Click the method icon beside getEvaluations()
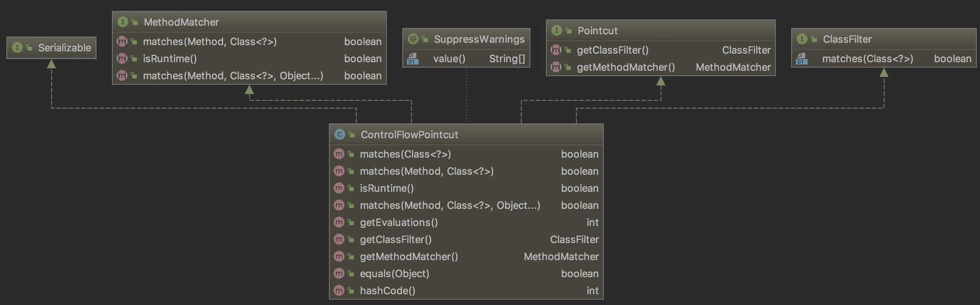 coord(339,223)
